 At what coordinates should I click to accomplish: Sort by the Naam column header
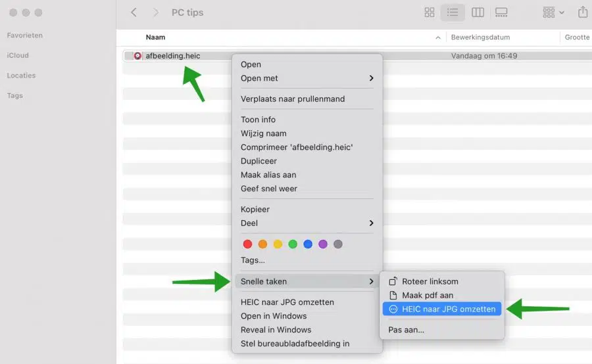pyautogui.click(x=155, y=37)
